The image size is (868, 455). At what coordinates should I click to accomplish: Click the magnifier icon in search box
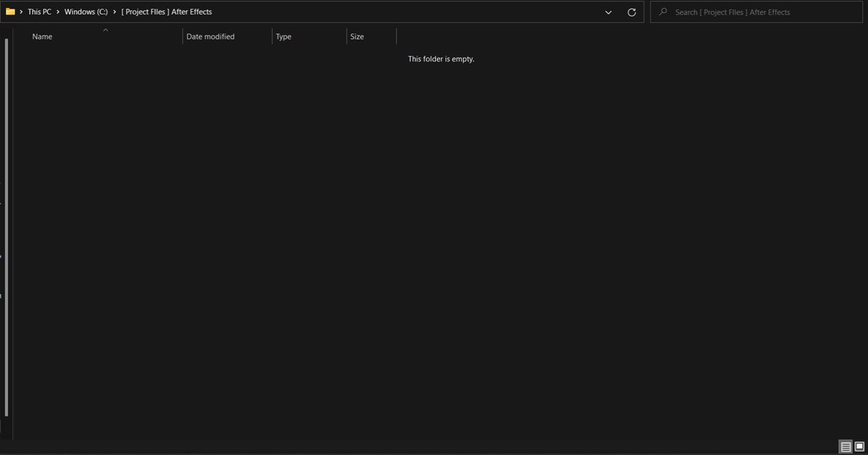pos(663,12)
